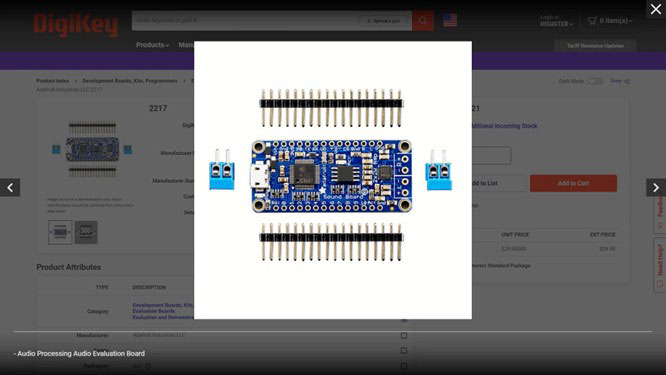The image size is (666, 375).
Task: Open the Need Help side tab
Action: coord(660,264)
